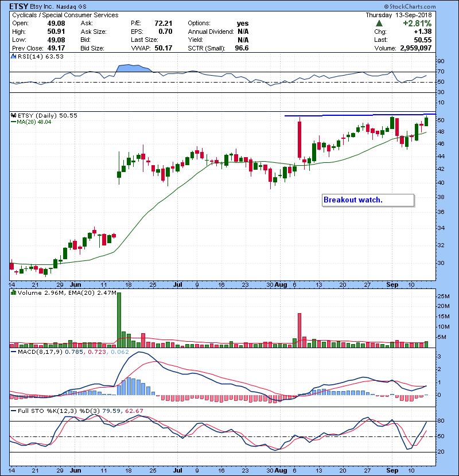The height and width of the screenshot is (476, 459).
Task: Click the green MA(20) legend line marker
Action: [13, 122]
